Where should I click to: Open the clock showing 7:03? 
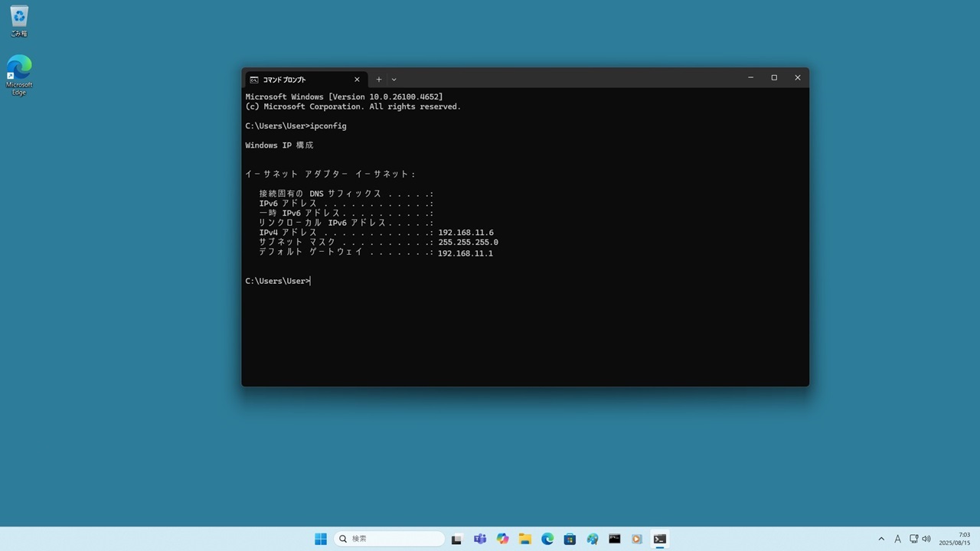tap(955, 539)
